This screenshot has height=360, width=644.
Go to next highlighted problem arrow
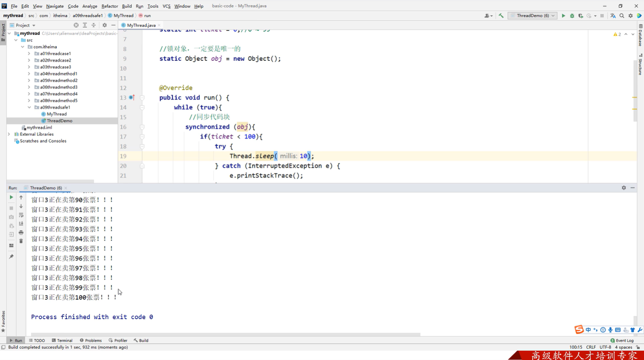[633, 34]
